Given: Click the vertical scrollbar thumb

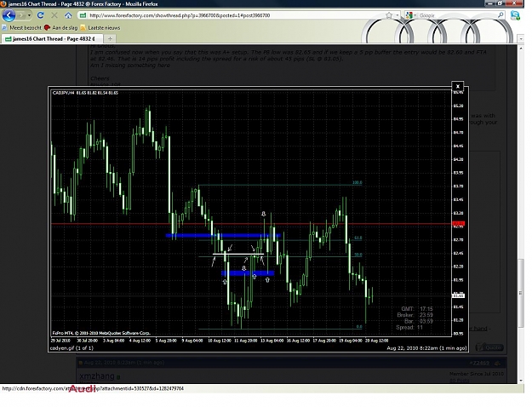Looking at the screenshot, I should pyautogui.click(x=521, y=293).
